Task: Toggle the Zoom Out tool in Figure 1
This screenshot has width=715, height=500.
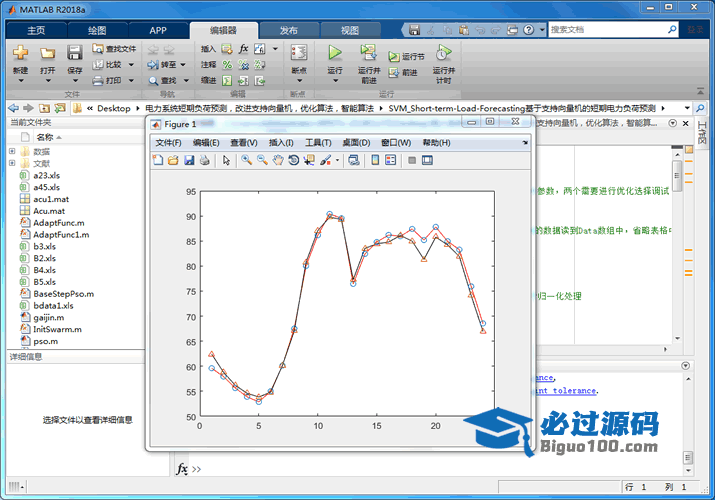Action: coord(262,160)
